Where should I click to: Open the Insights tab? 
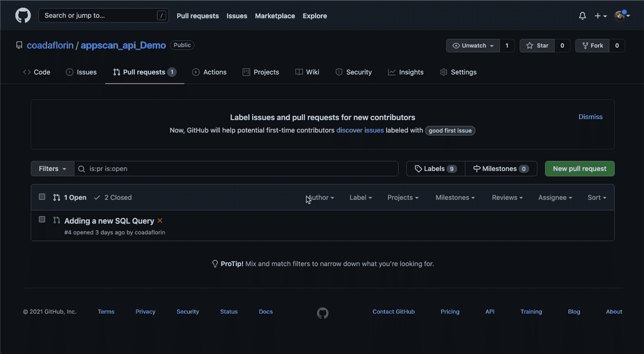point(406,72)
